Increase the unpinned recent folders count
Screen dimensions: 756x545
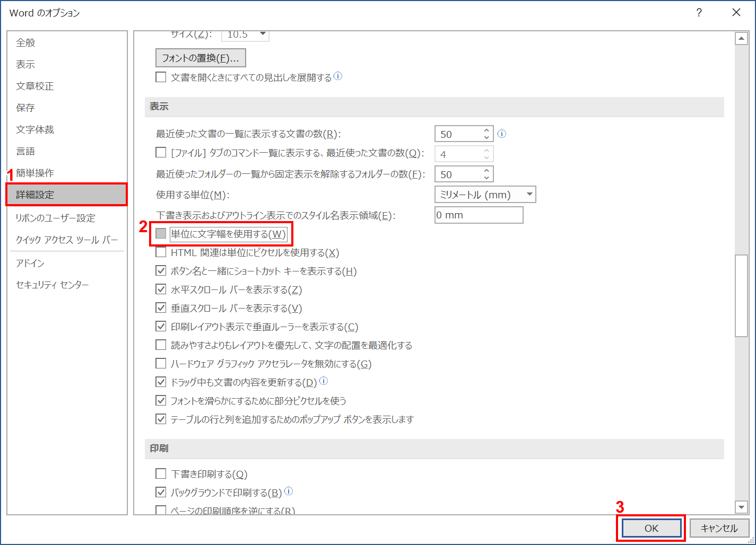pyautogui.click(x=486, y=171)
